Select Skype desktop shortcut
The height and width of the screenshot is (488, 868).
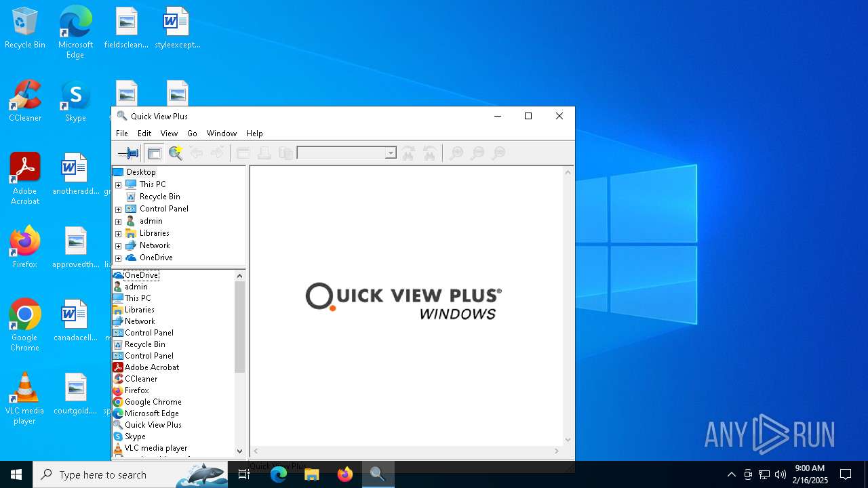(75, 102)
